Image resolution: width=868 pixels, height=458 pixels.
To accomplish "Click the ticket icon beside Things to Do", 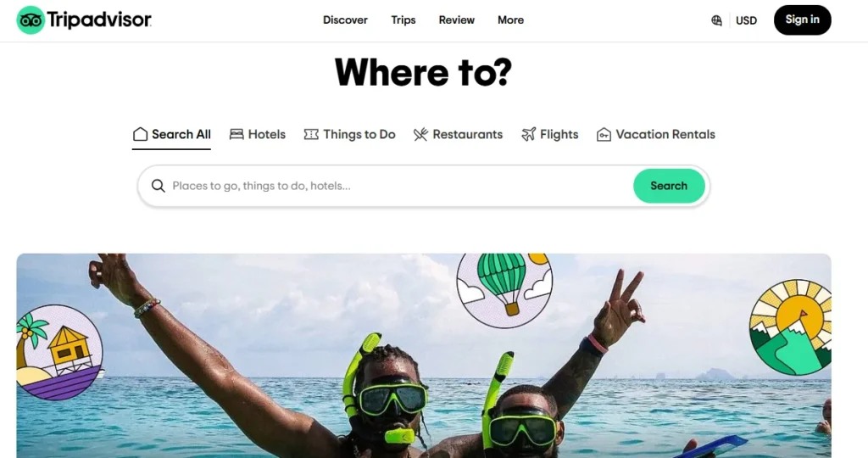I will coord(311,135).
